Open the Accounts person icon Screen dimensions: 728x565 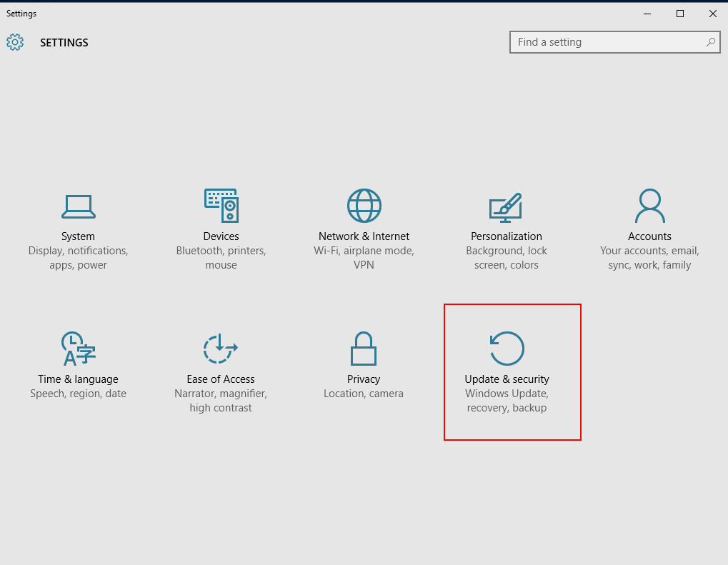[x=650, y=206]
